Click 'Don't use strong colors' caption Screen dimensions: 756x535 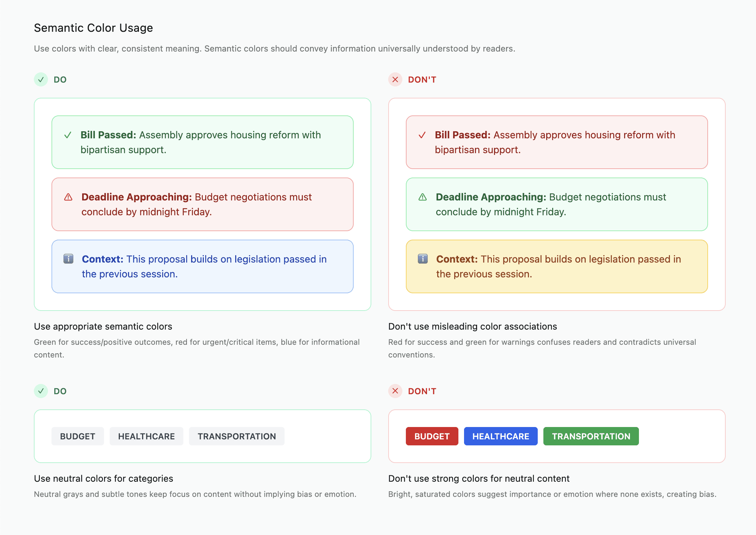pyautogui.click(x=479, y=479)
